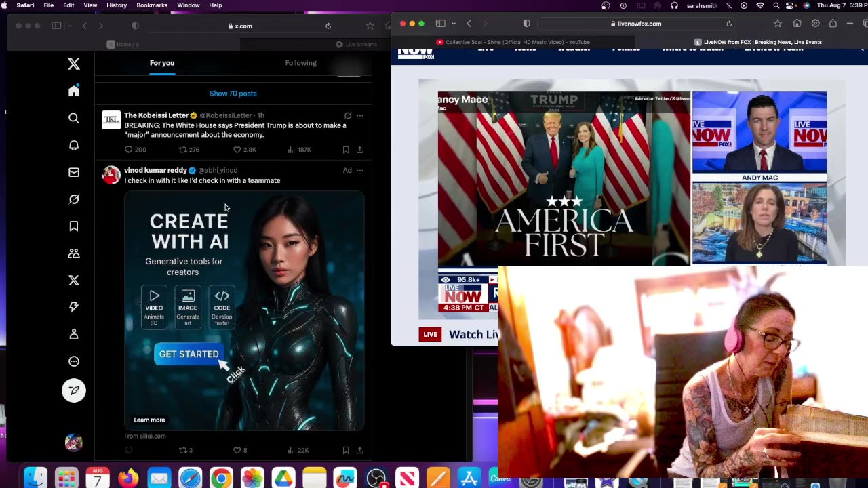Open the From alliai.com link
This screenshot has width=868, height=488.
pyautogui.click(x=145, y=436)
